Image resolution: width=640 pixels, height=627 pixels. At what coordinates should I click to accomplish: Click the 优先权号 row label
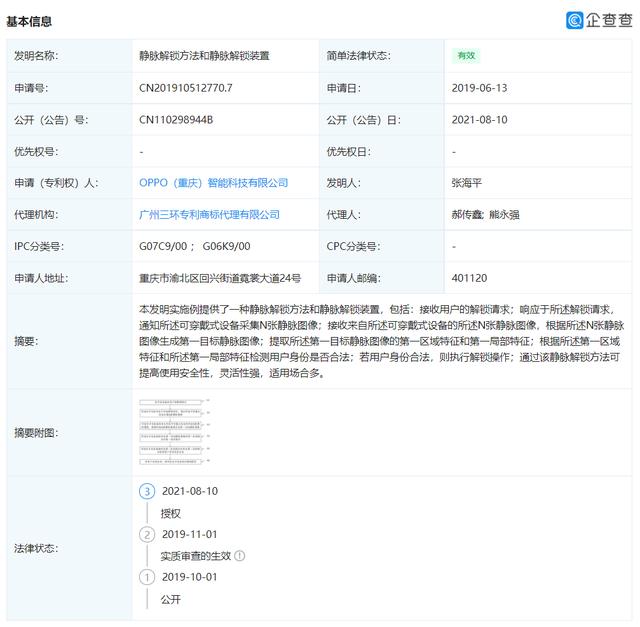pyautogui.click(x=36, y=151)
